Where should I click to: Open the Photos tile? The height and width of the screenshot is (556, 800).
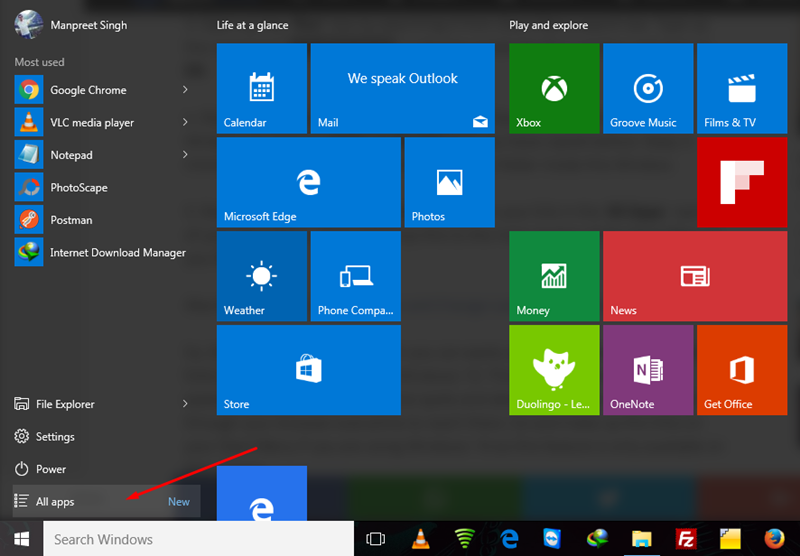449,182
